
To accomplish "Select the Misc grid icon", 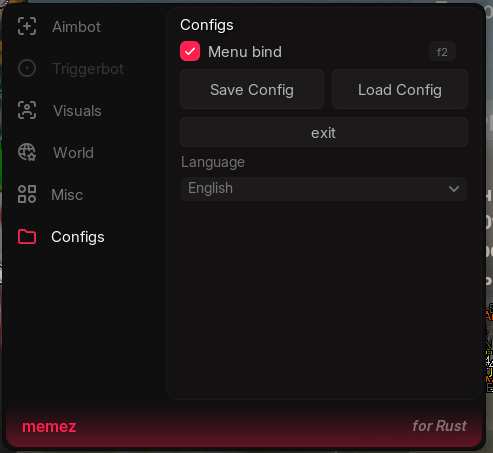I will click(27, 194).
